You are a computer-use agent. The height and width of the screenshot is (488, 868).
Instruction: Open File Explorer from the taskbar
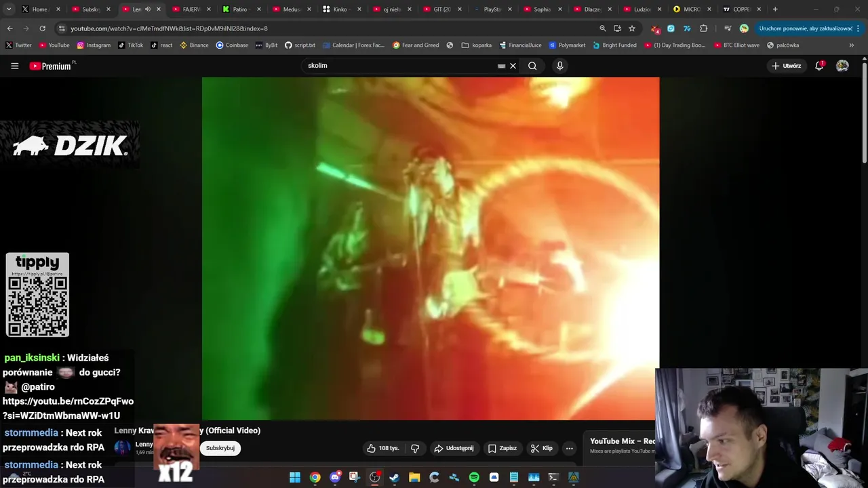click(x=414, y=477)
